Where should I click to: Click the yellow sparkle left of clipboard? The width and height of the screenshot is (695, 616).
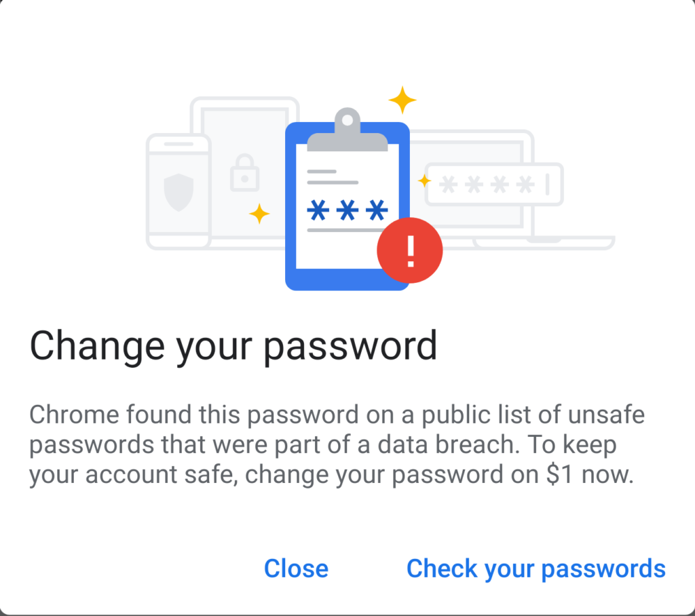[259, 214]
